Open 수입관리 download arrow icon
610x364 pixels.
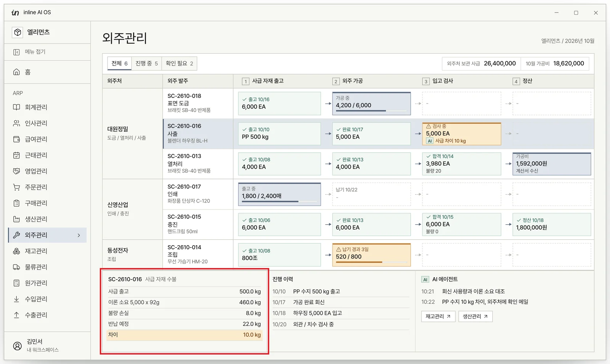pos(16,299)
